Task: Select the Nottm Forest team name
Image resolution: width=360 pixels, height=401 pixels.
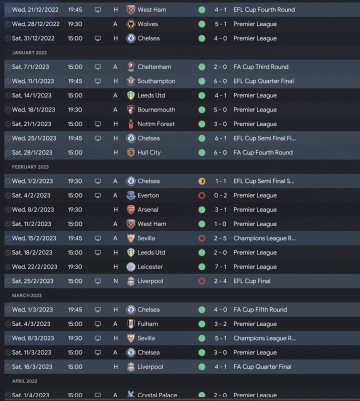Action: tap(156, 124)
